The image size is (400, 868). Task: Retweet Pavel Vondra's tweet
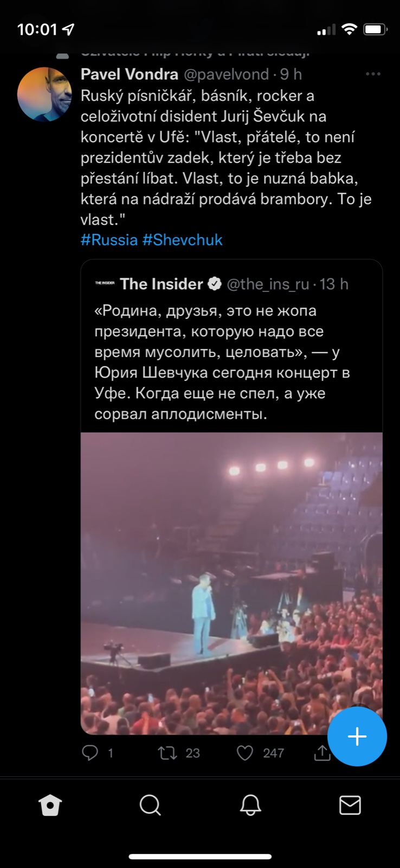click(167, 752)
